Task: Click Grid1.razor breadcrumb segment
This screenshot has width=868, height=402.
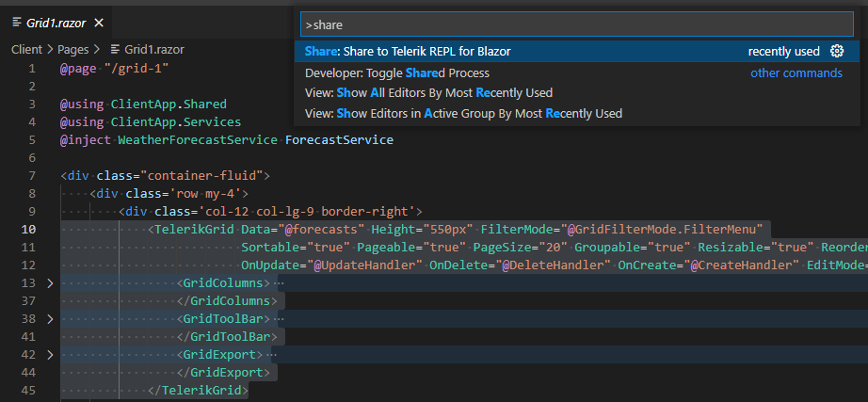Action: [154, 50]
